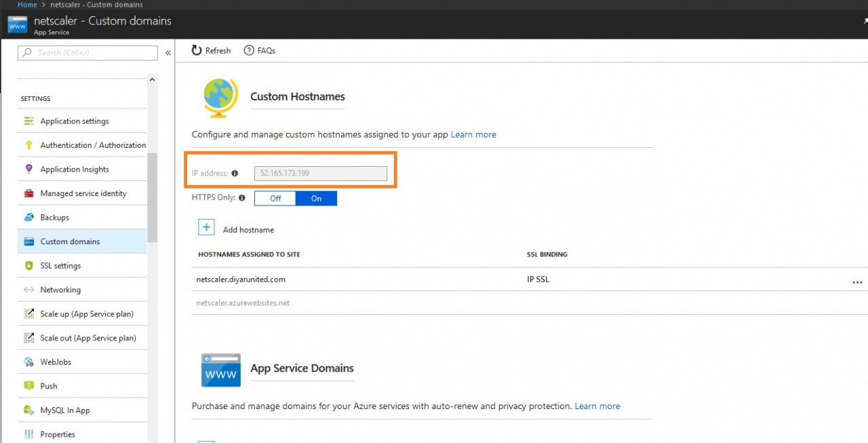Click the Refresh button label
This screenshot has height=443, width=868.
[218, 51]
